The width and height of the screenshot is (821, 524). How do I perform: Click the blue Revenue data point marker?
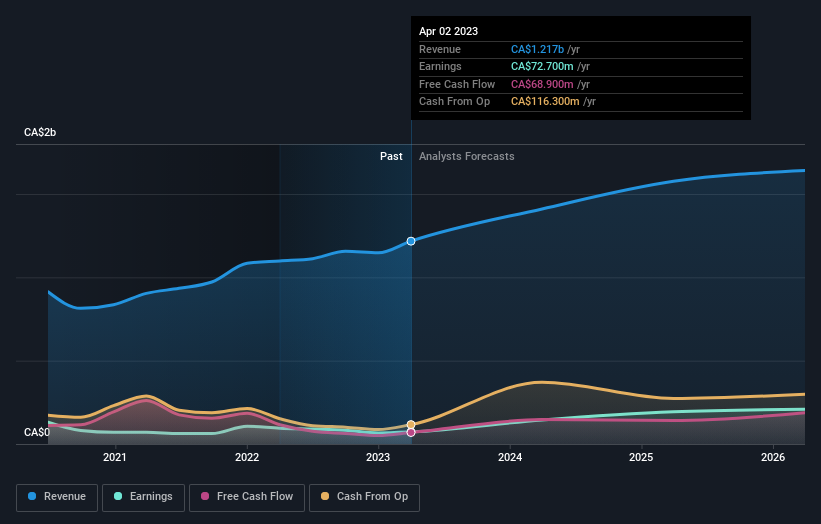[x=411, y=241]
